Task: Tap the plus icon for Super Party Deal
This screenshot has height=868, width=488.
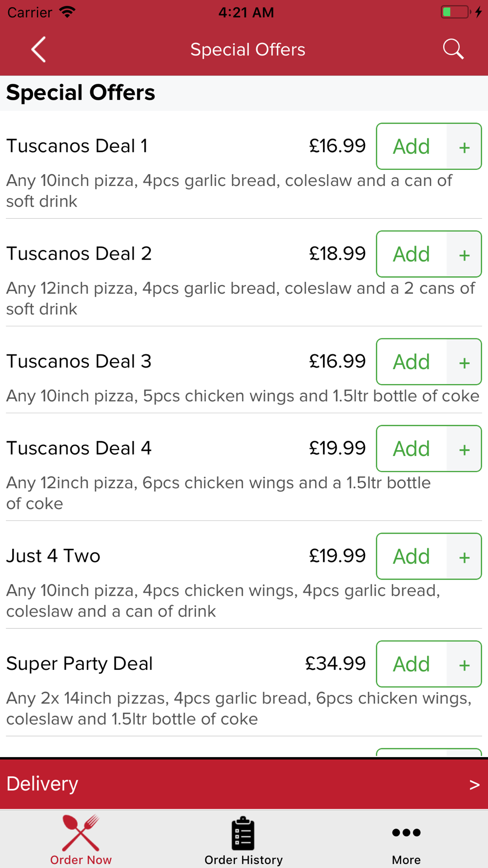Action: point(464,664)
